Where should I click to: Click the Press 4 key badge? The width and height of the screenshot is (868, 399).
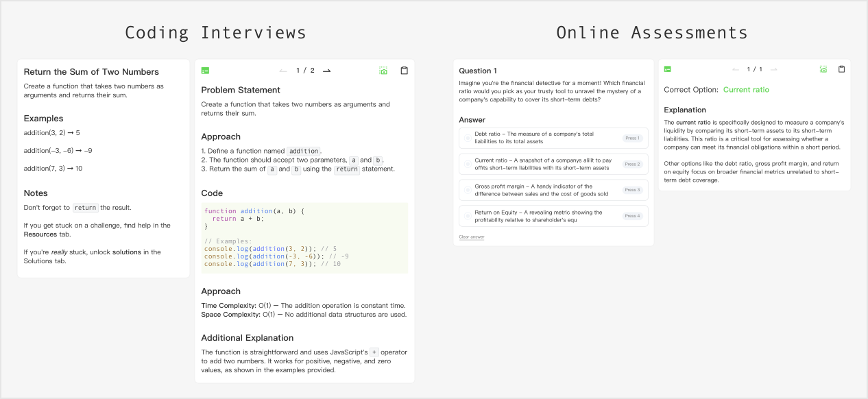tap(632, 216)
